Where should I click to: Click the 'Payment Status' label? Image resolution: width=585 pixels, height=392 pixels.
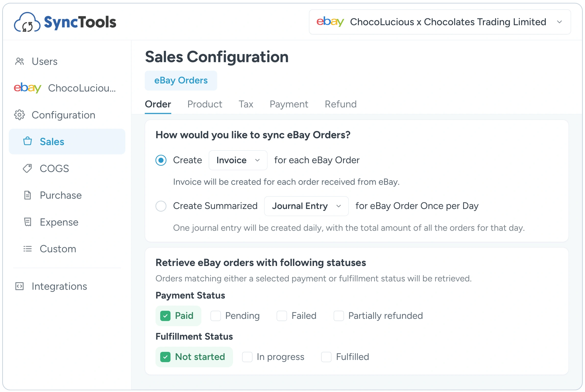[190, 295]
